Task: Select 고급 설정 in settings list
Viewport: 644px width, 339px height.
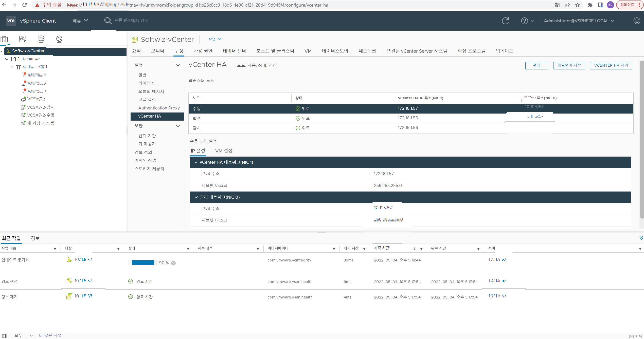Action: 147,100
